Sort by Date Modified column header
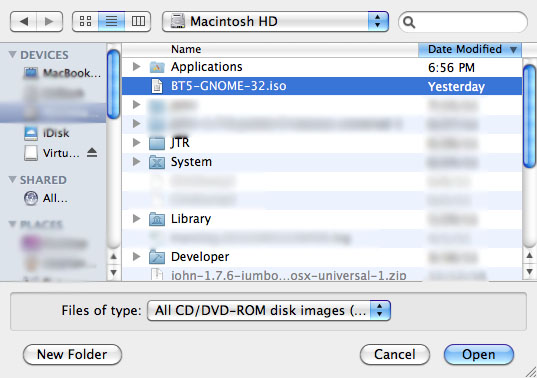Screen dimensions: 537x378 click(x=470, y=49)
